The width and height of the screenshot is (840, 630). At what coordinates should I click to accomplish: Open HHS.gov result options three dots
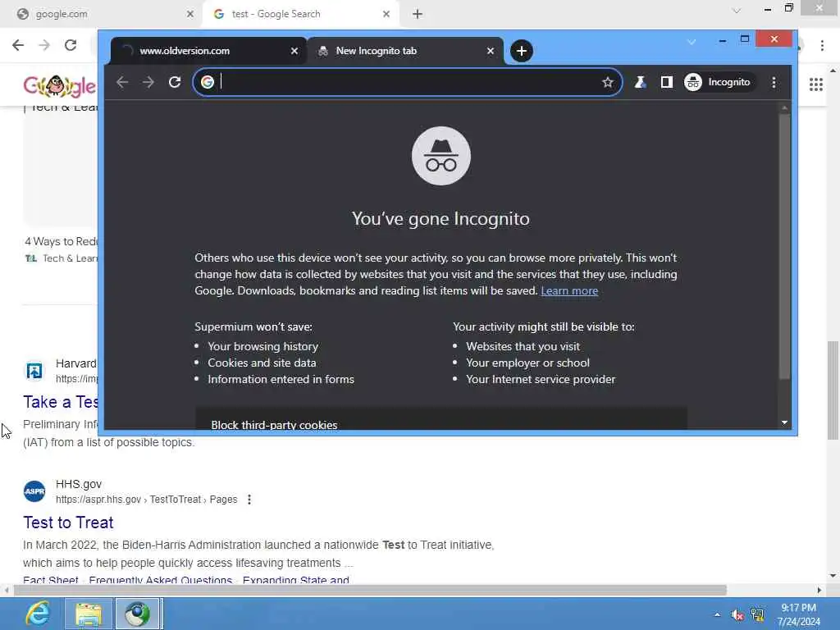click(x=249, y=500)
